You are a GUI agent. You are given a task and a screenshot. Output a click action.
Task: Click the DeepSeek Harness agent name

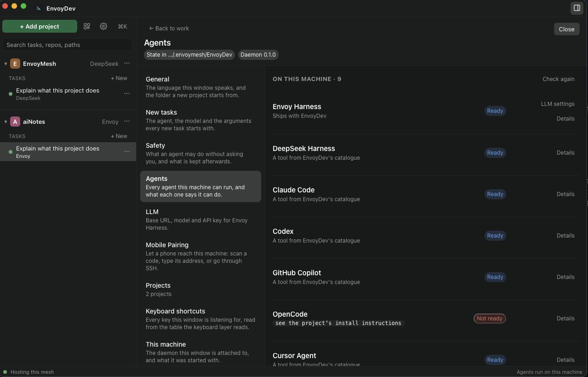(x=303, y=149)
